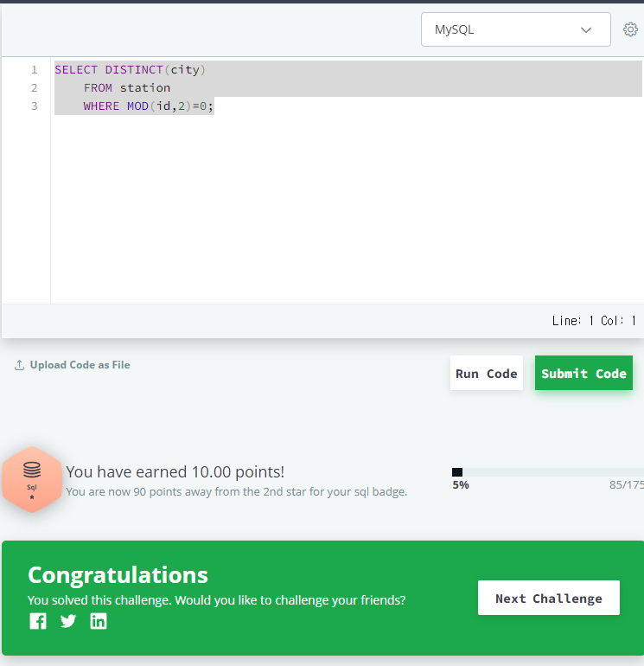The width and height of the screenshot is (644, 666).
Task: Click the You have earned 10.00 points text
Action: pos(175,472)
